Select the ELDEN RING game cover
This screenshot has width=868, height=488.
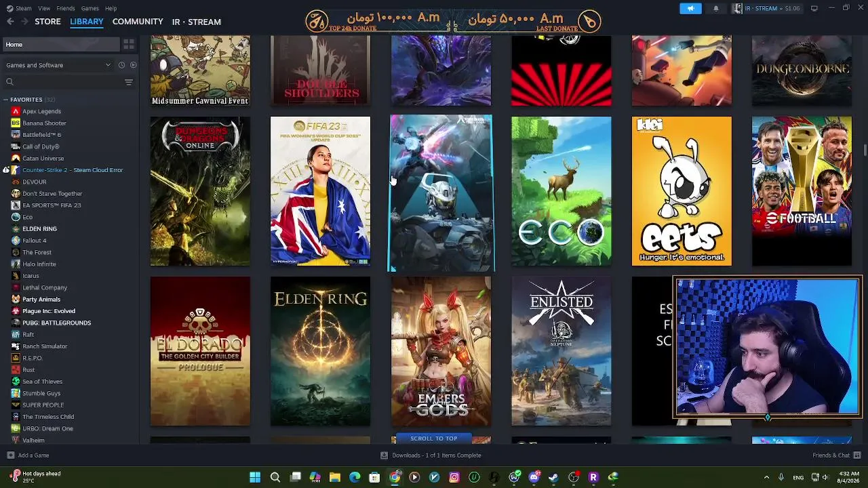click(x=321, y=351)
